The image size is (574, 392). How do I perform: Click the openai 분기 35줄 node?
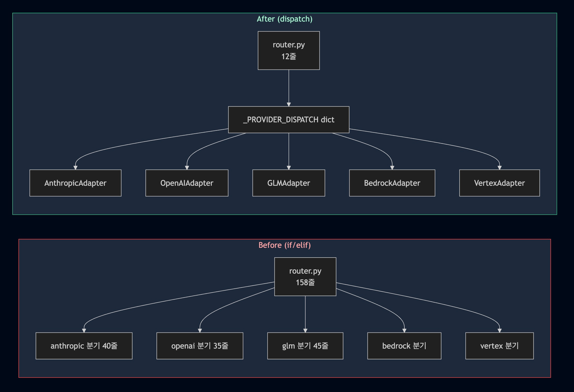tap(200, 346)
